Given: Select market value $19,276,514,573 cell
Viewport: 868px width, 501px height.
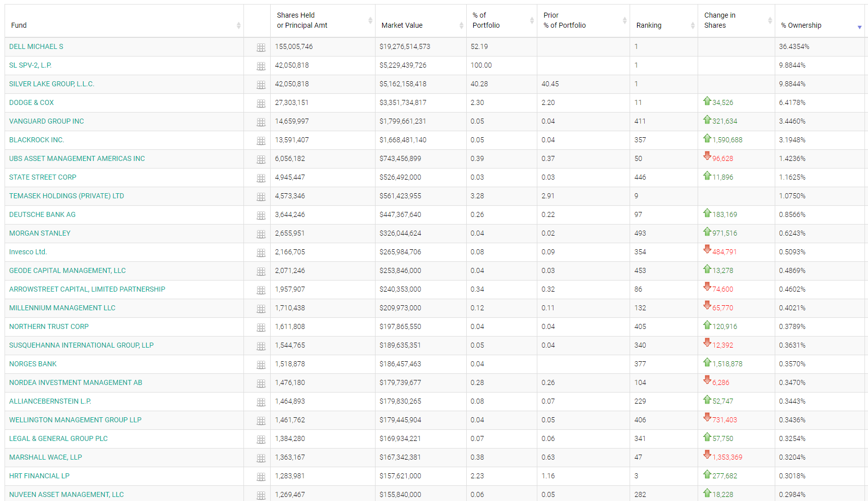Looking at the screenshot, I should [x=420, y=46].
